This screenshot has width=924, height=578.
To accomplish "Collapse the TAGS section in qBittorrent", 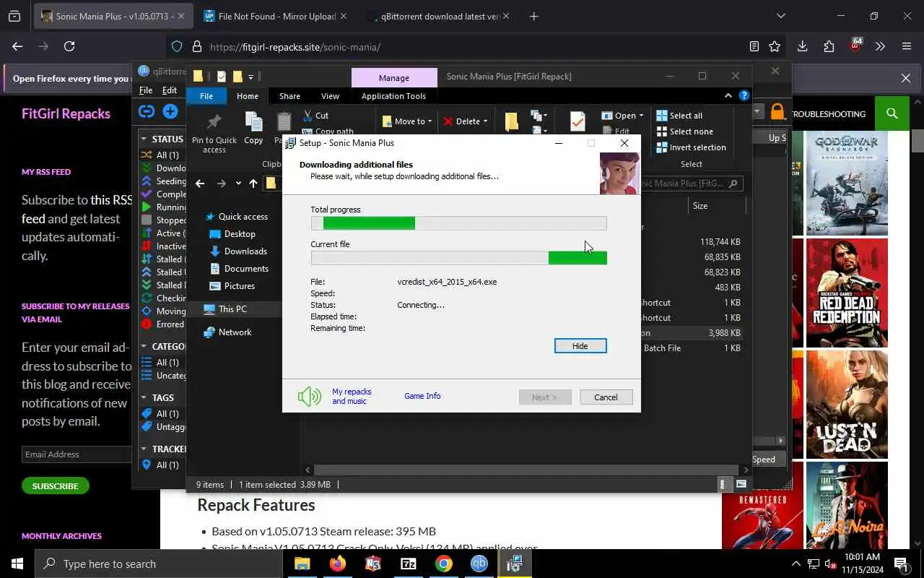I will pos(144,397).
